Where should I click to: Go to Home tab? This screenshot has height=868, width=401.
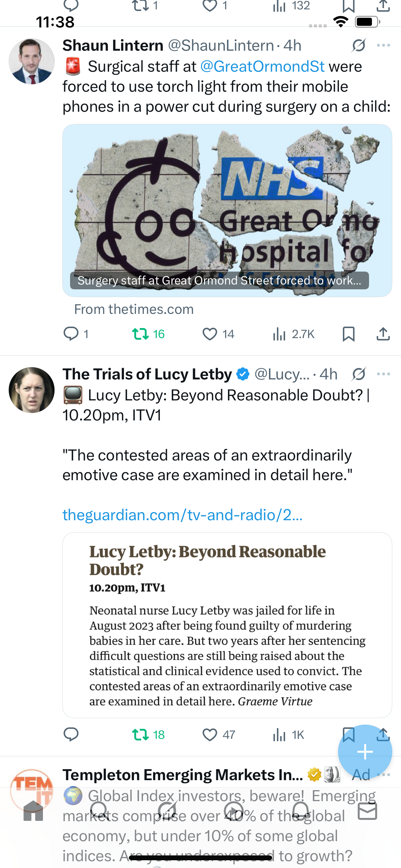[x=33, y=811]
